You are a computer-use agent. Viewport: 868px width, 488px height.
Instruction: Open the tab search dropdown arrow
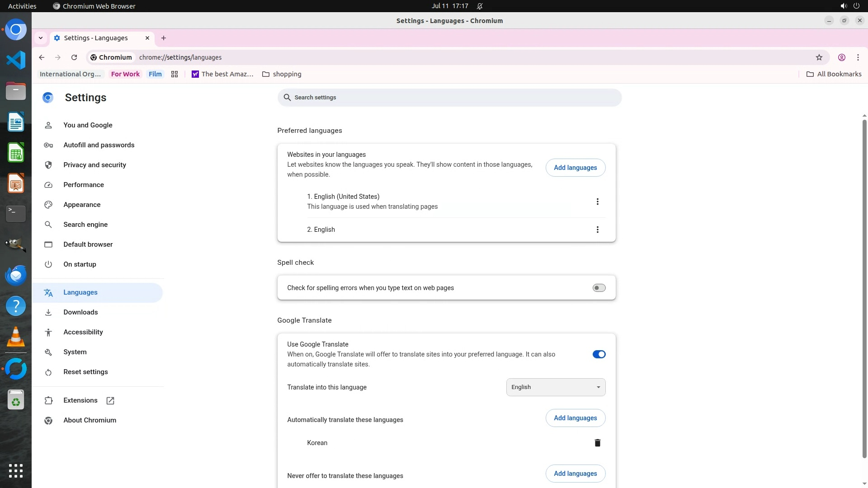click(41, 38)
